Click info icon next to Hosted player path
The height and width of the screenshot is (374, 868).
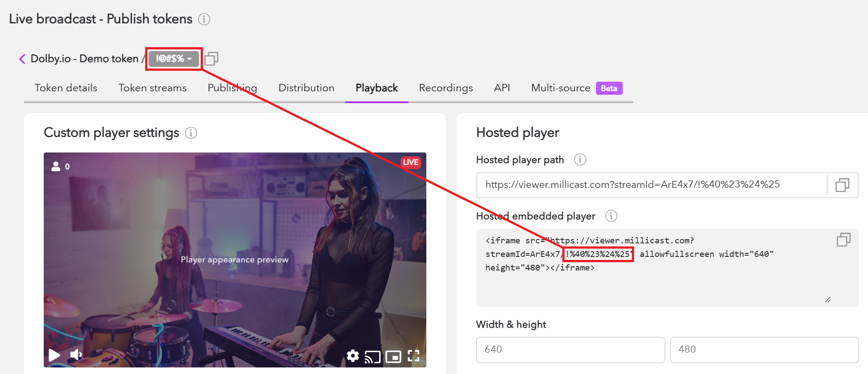pyautogui.click(x=580, y=159)
